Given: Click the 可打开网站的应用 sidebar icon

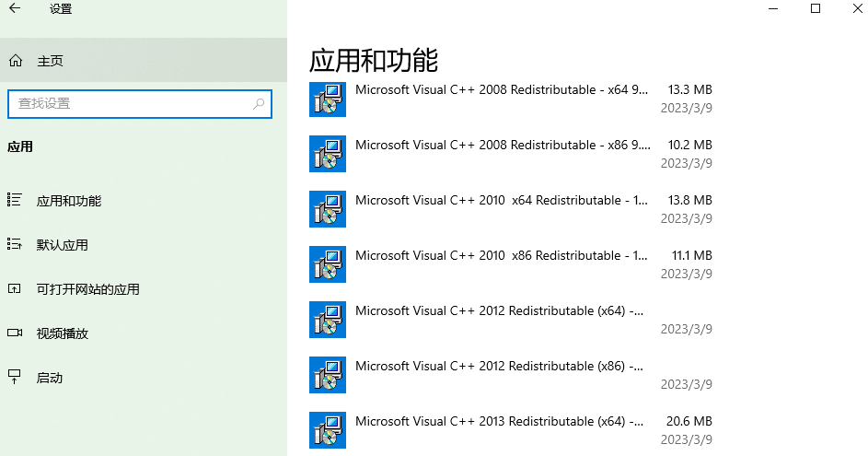Looking at the screenshot, I should point(15,288).
